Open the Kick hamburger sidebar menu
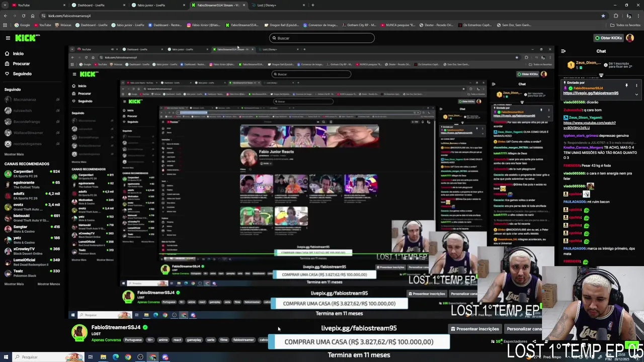The width and height of the screenshot is (644, 362). pyautogui.click(x=8, y=38)
